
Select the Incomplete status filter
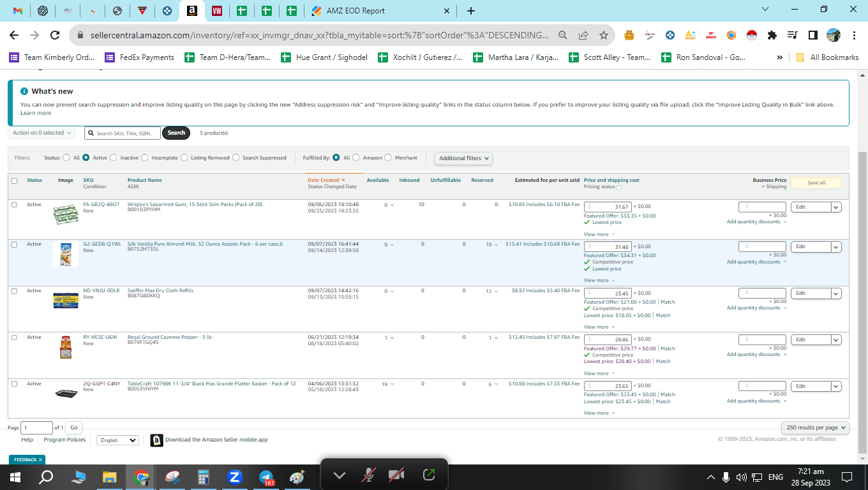145,158
